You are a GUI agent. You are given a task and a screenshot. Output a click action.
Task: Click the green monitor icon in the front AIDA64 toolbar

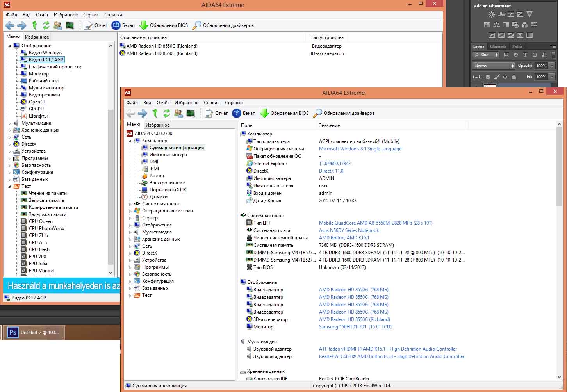click(190, 113)
